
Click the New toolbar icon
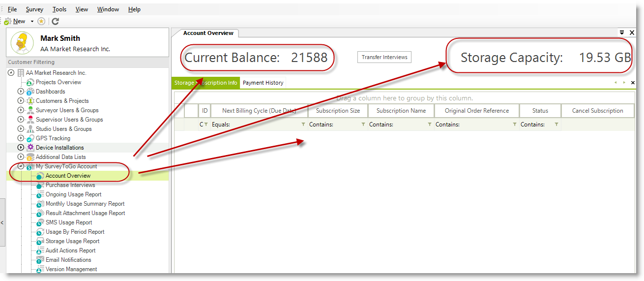pos(7,22)
